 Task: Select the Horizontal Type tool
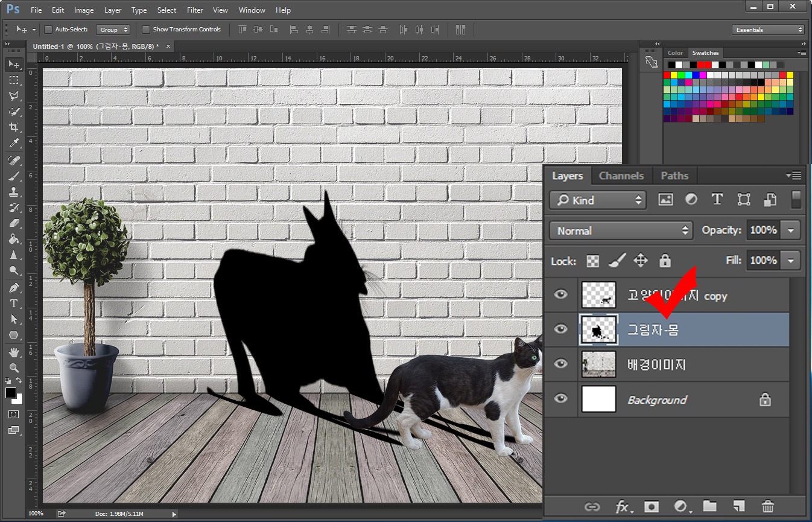tap(14, 303)
